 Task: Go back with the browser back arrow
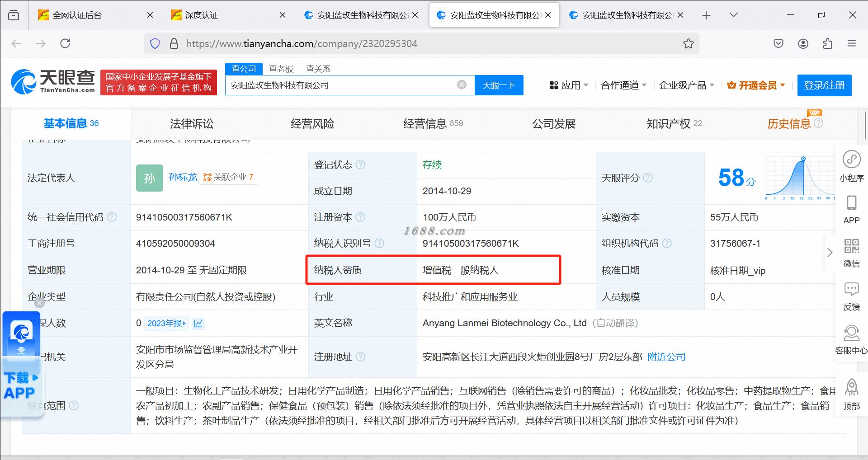pos(16,43)
